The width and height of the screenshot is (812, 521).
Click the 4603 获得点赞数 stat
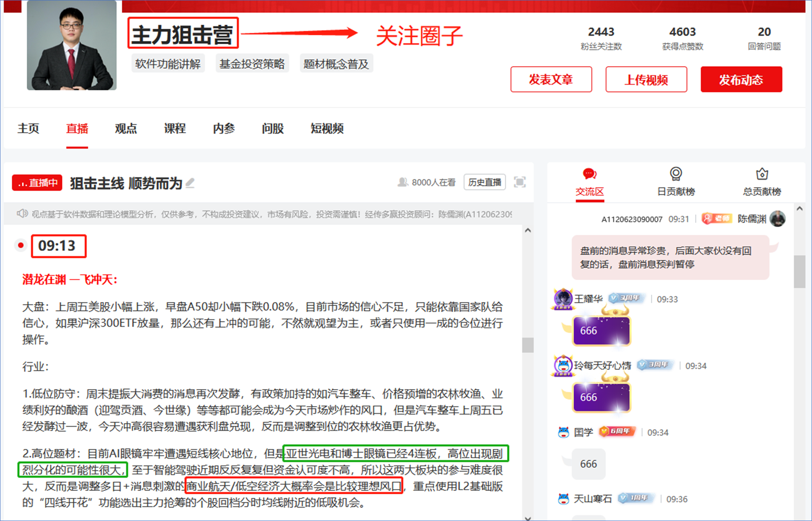(682, 38)
